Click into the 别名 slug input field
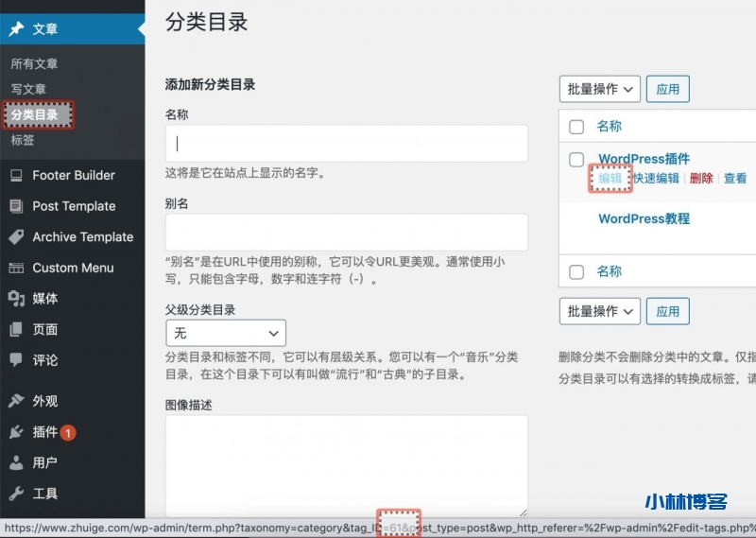756x538 pixels. coord(346,232)
